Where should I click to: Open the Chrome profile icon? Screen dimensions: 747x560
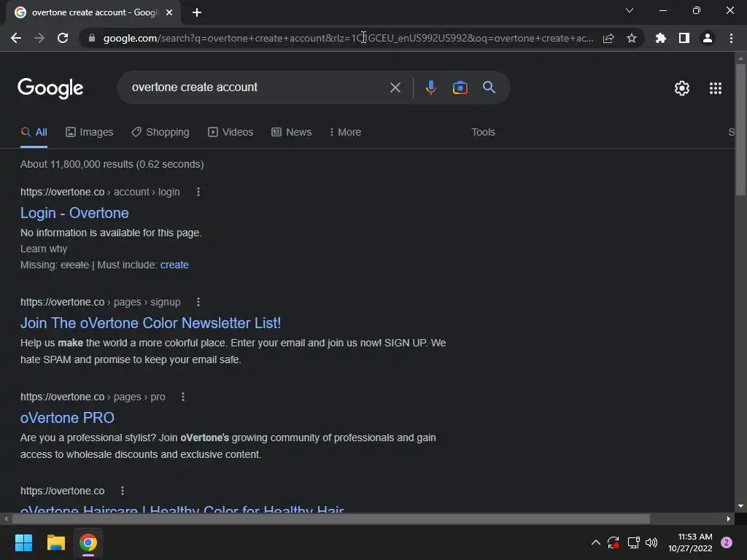[x=708, y=38]
